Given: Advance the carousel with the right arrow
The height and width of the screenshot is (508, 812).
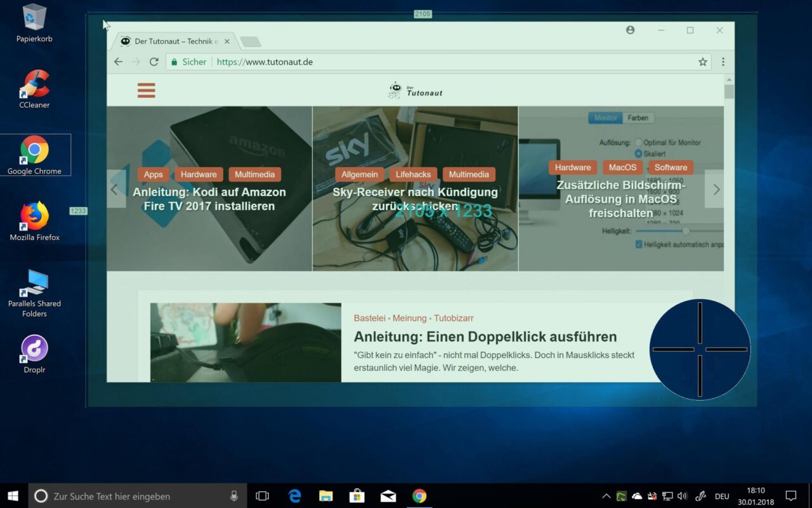Looking at the screenshot, I should pos(716,189).
